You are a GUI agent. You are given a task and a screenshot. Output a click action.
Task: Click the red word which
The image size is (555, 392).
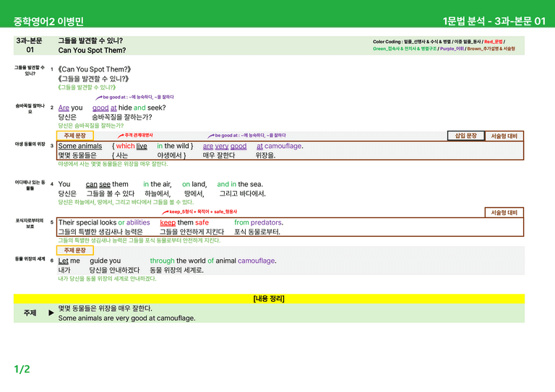tap(125, 146)
